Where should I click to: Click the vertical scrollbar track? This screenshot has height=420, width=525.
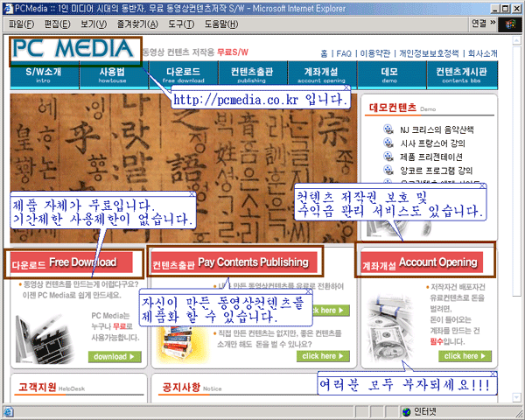click(x=516, y=345)
